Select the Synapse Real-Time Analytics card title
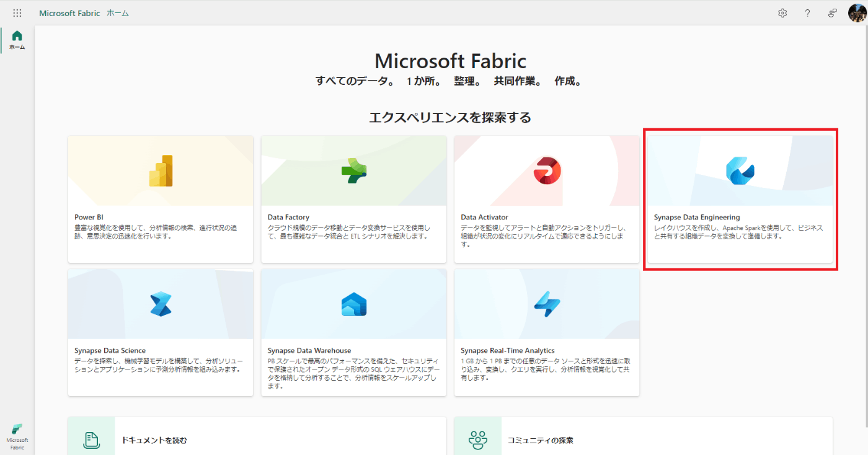868x455 pixels. pos(508,351)
